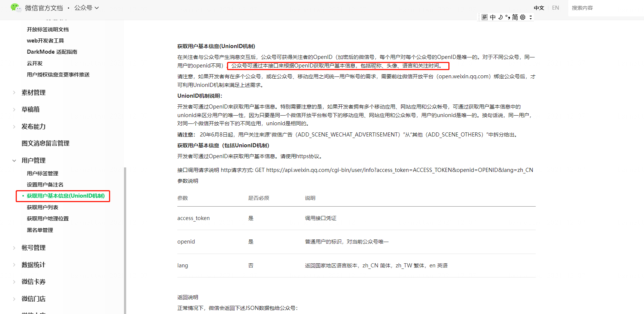Viewport: 644px width, 314px height.
Task: Click the lang table cell
Action: click(x=183, y=266)
